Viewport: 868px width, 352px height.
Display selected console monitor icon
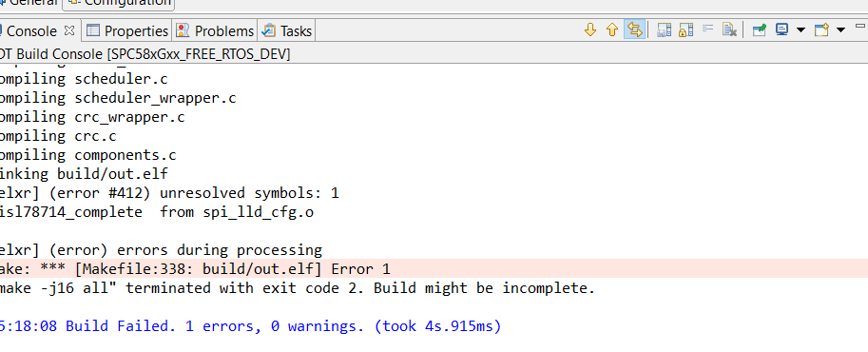[x=781, y=29]
